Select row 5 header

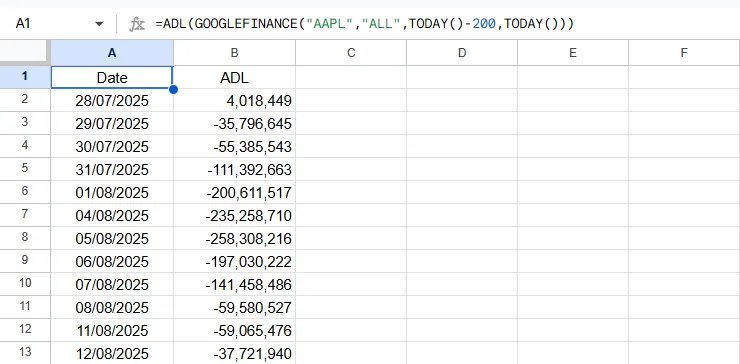point(25,169)
